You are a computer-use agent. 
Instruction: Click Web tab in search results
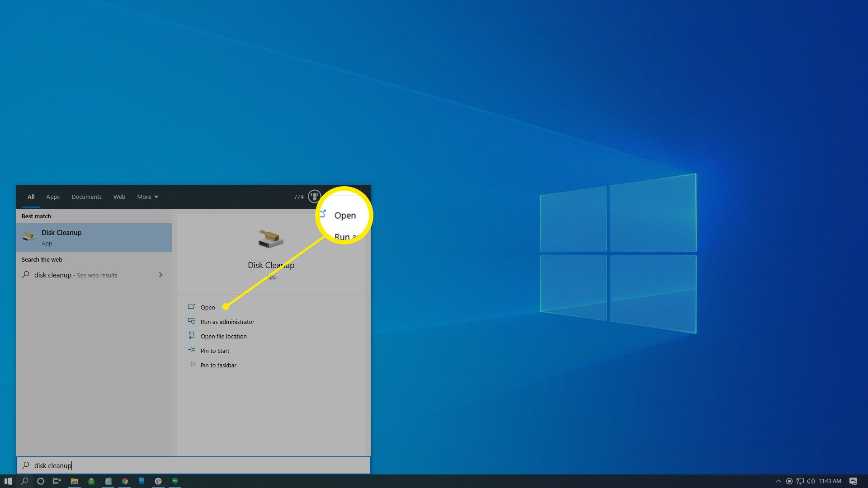point(118,196)
